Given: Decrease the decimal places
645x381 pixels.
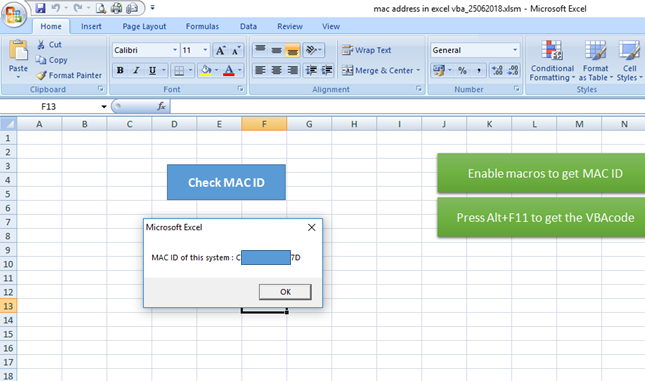Looking at the screenshot, I should (x=513, y=70).
